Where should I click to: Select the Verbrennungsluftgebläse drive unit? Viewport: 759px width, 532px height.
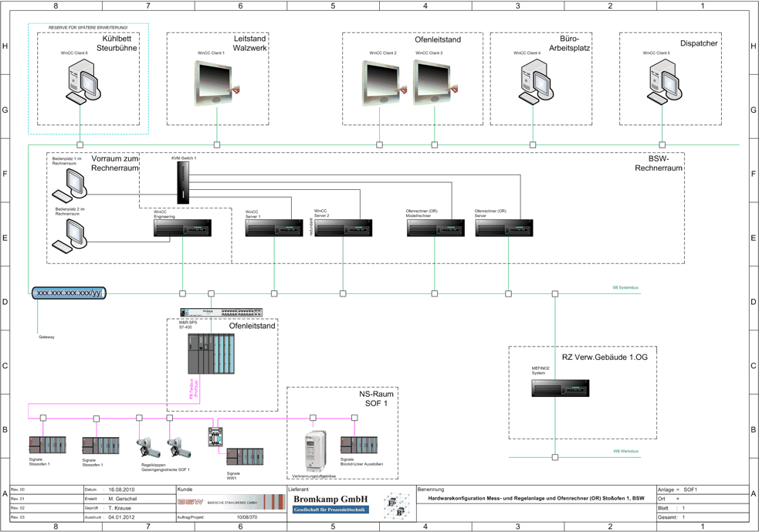(315, 451)
